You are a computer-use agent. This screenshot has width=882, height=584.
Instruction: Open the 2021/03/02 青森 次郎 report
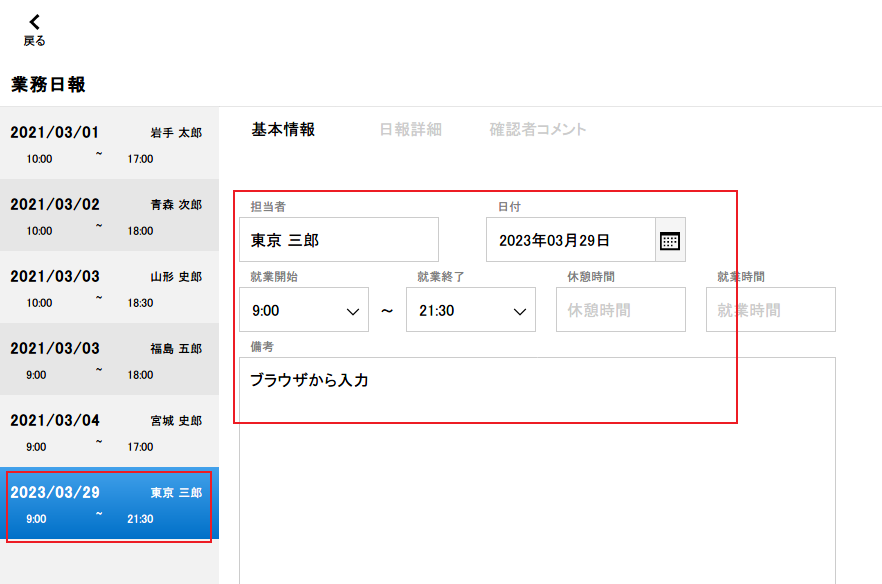pyautogui.click(x=109, y=216)
